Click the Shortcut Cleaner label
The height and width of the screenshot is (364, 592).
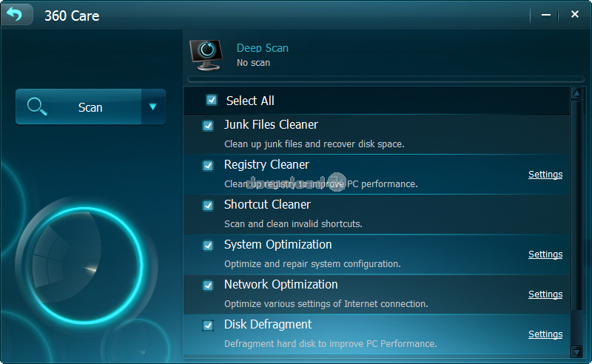pos(267,204)
